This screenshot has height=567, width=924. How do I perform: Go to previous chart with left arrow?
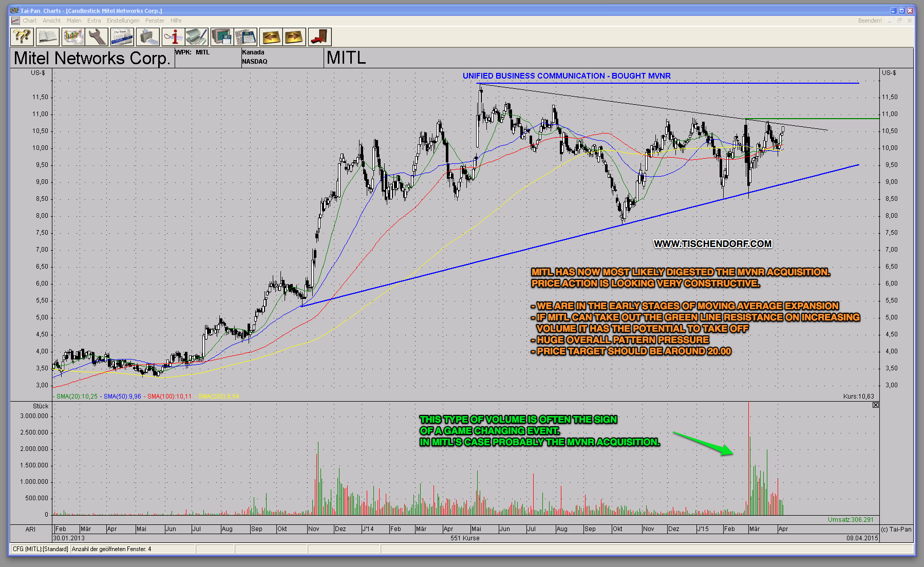pos(271,37)
